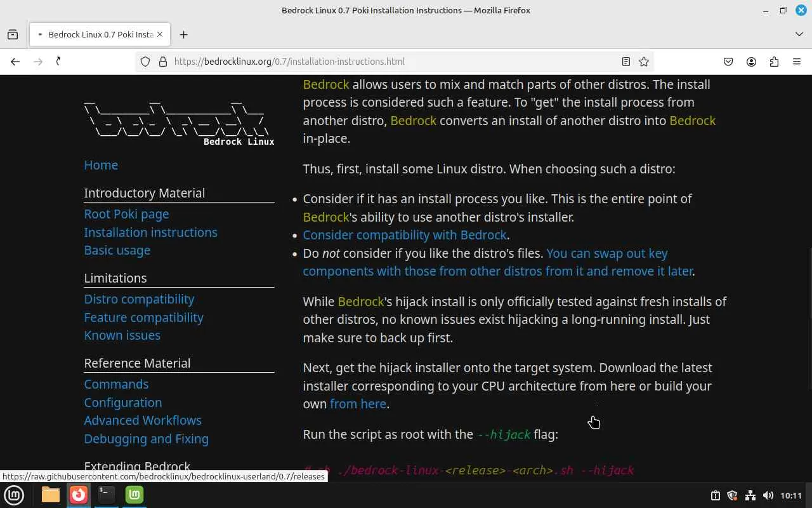
Task: Click the page vertical scrollbar
Action: [x=809, y=317]
